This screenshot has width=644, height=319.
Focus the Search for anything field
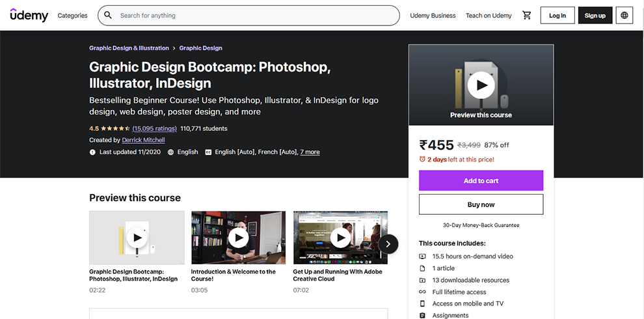248,15
